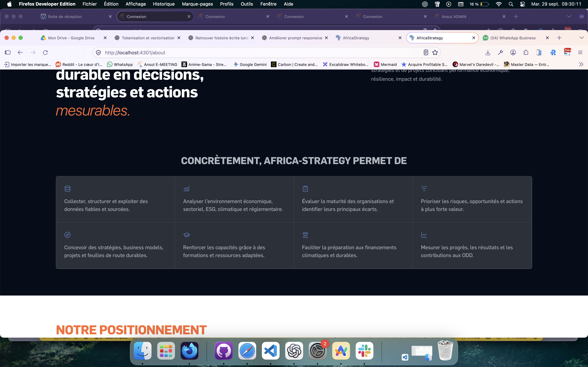Expand the list all tabs chevron
This screenshot has height=367, width=588.
coord(582,38)
